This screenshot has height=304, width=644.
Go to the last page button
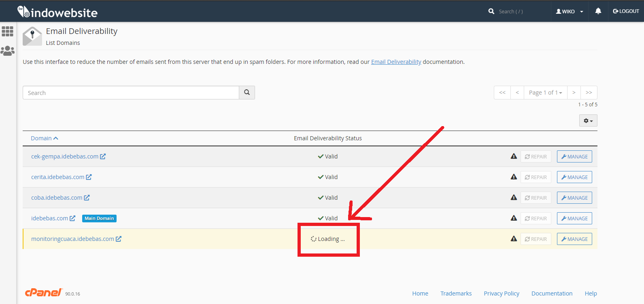[x=589, y=93]
